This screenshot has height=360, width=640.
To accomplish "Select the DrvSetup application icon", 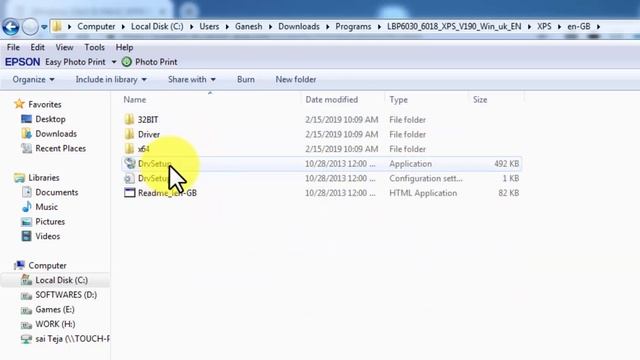I will [130, 163].
